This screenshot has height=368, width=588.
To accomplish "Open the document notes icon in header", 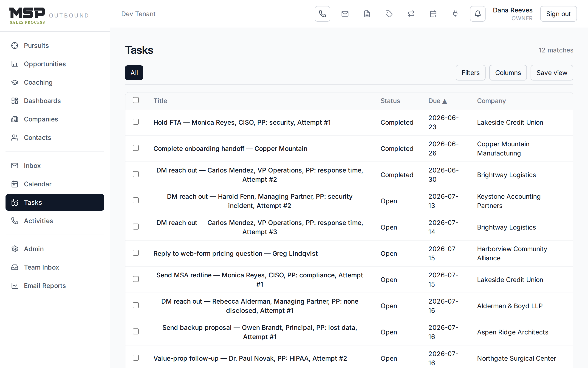I will point(367,14).
